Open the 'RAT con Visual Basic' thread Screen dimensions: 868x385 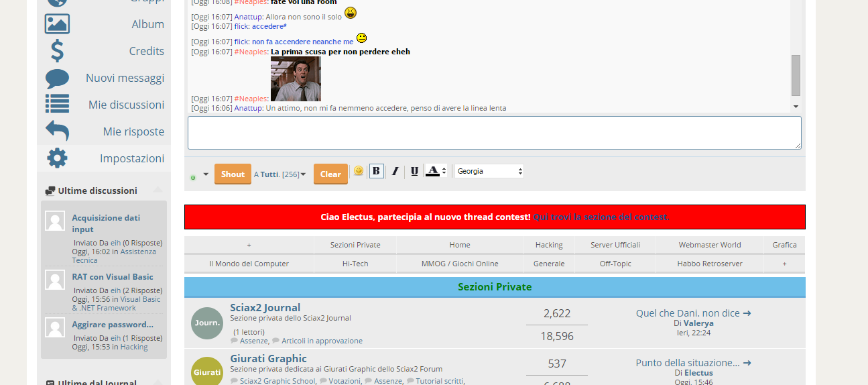[113, 276]
